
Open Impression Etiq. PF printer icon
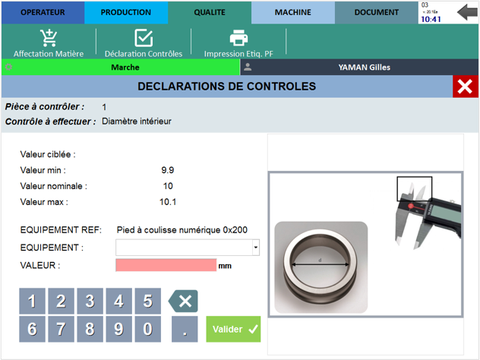click(x=239, y=38)
